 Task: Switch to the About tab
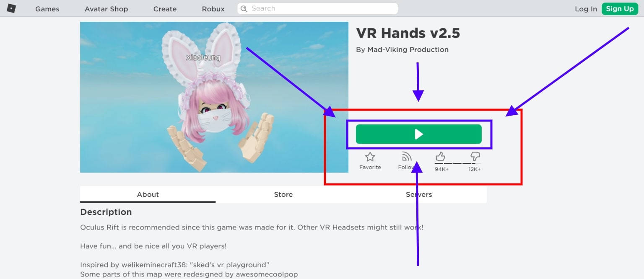pos(148,194)
